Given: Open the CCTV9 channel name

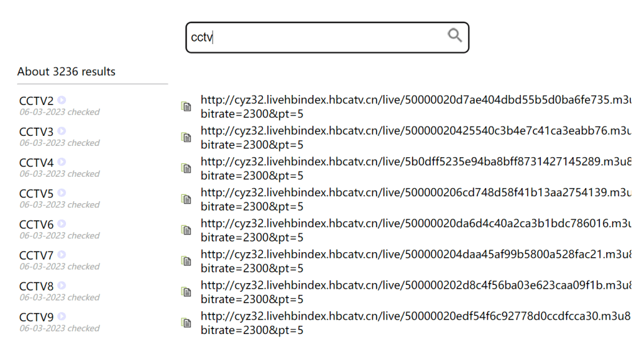Looking at the screenshot, I should point(36,317).
